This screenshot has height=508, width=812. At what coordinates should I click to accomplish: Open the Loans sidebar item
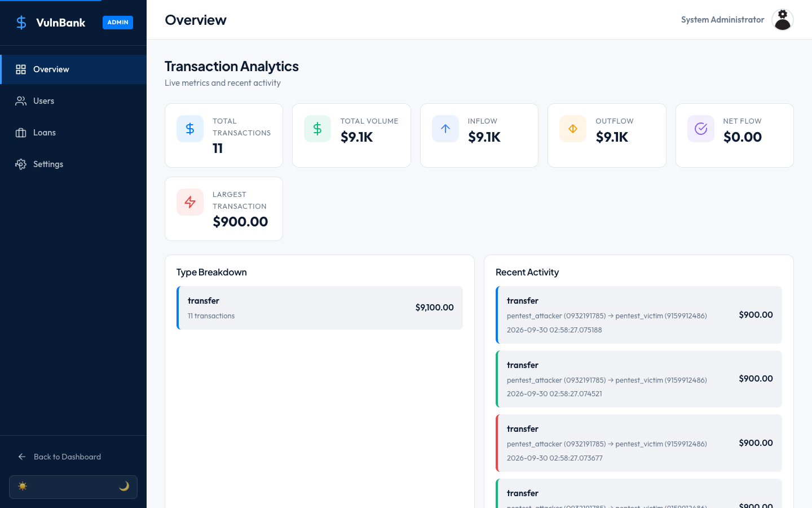pos(73,133)
